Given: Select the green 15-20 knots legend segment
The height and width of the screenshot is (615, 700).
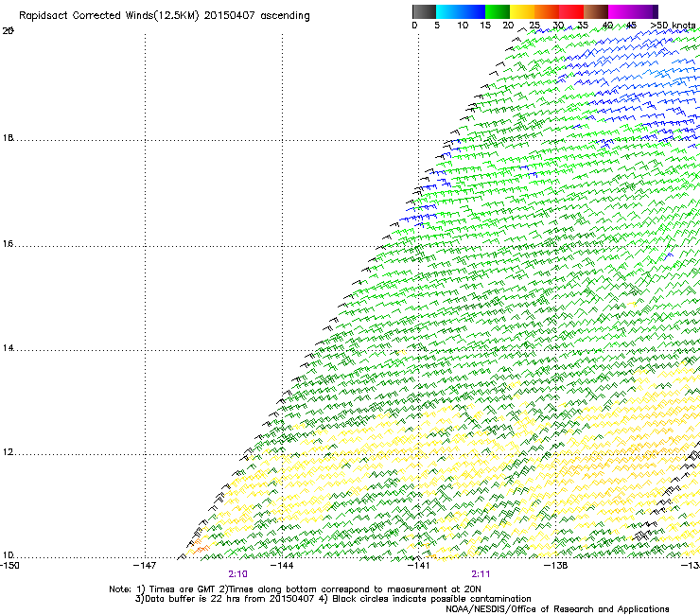Looking at the screenshot, I should pos(498,11).
